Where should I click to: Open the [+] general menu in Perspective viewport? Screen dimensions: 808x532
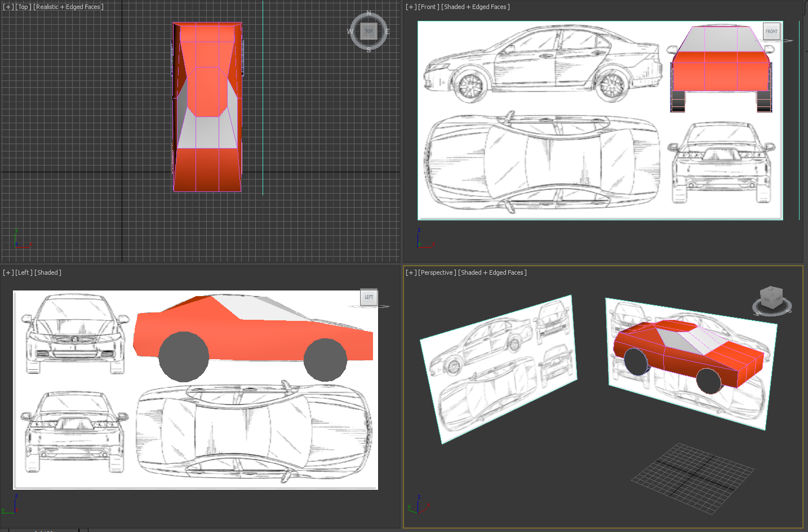point(411,272)
